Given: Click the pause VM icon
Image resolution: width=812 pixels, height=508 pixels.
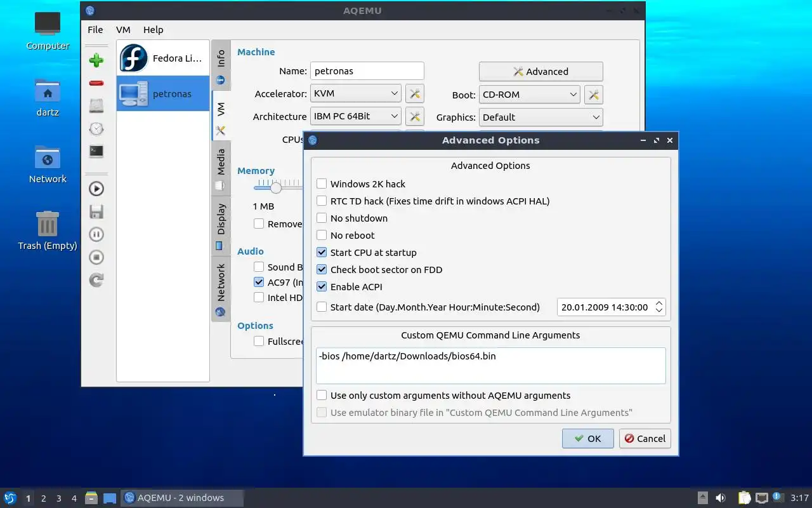Looking at the screenshot, I should coord(96,234).
